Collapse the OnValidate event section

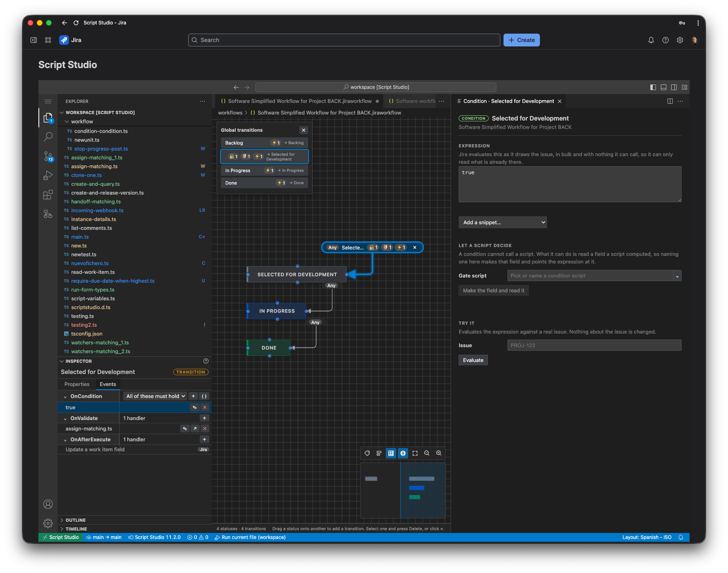point(65,418)
